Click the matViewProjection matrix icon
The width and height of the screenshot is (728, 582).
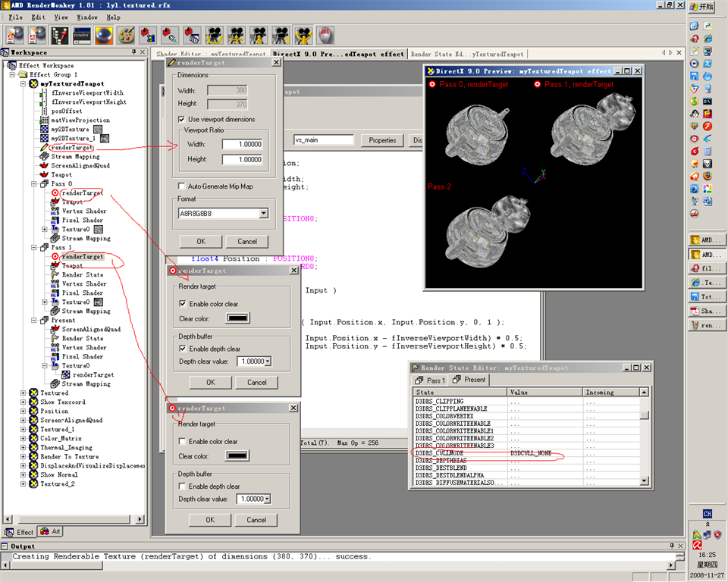click(44, 120)
